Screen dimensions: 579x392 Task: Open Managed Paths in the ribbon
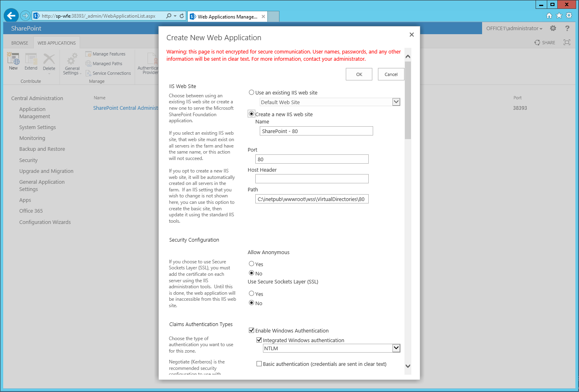pos(104,64)
